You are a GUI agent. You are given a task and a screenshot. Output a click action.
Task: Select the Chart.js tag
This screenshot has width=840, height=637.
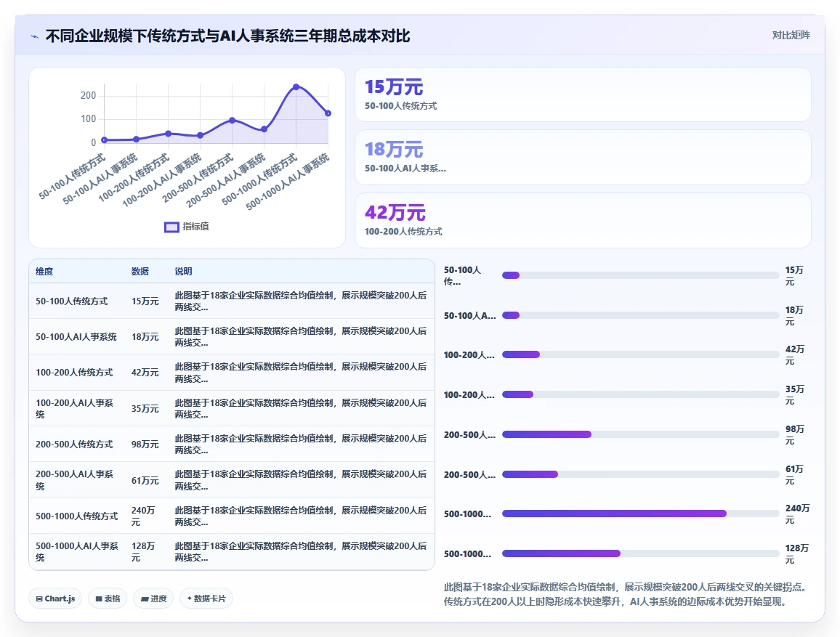pos(55,599)
